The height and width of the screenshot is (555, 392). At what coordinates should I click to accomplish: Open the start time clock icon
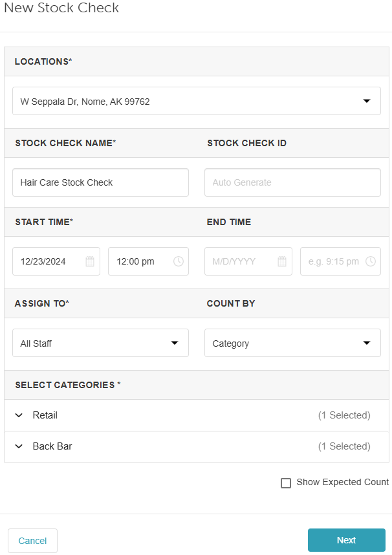[x=179, y=261]
